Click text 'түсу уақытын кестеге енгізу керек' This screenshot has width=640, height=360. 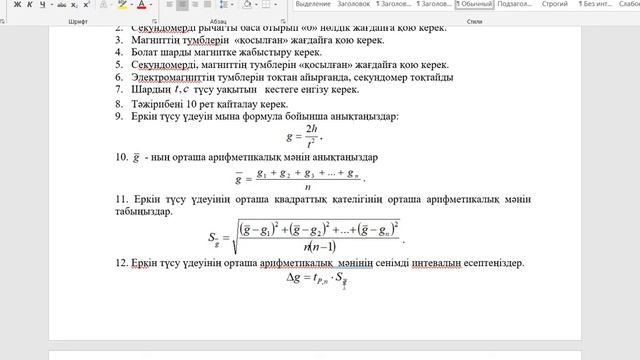(x=276, y=89)
